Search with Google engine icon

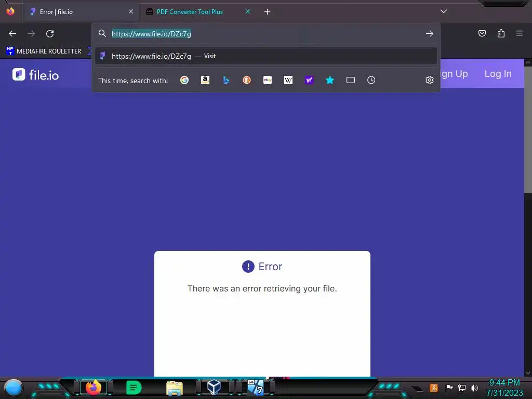pyautogui.click(x=184, y=80)
